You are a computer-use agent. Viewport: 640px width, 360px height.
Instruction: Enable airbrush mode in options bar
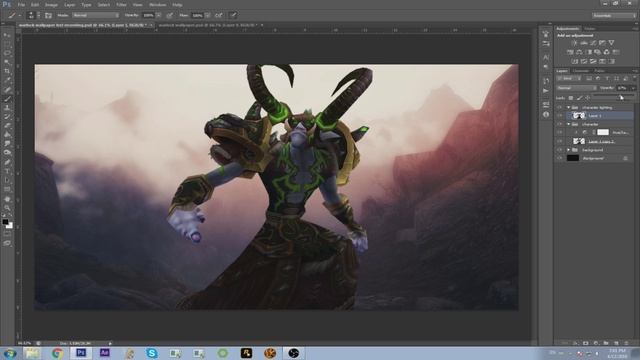[219, 16]
